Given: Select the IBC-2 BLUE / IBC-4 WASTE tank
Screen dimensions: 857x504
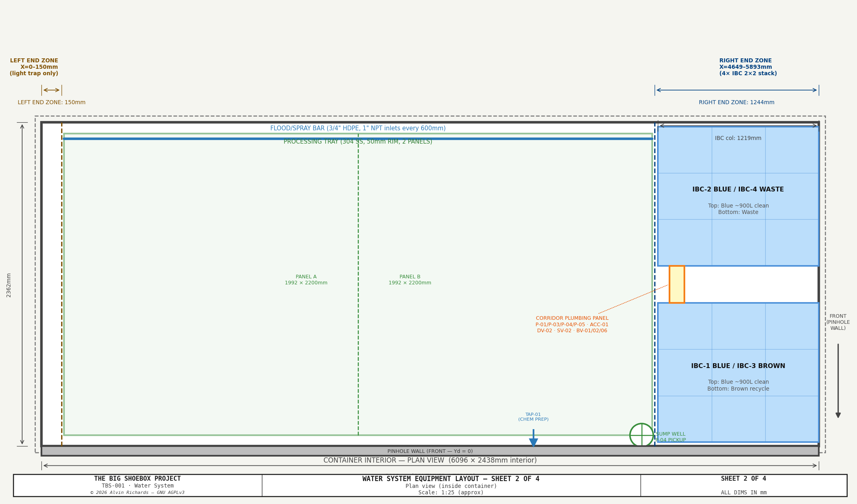Looking at the screenshot, I should pyautogui.click(x=738, y=196).
